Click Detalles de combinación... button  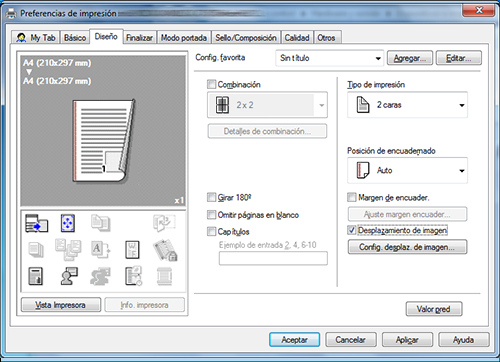[x=267, y=131]
